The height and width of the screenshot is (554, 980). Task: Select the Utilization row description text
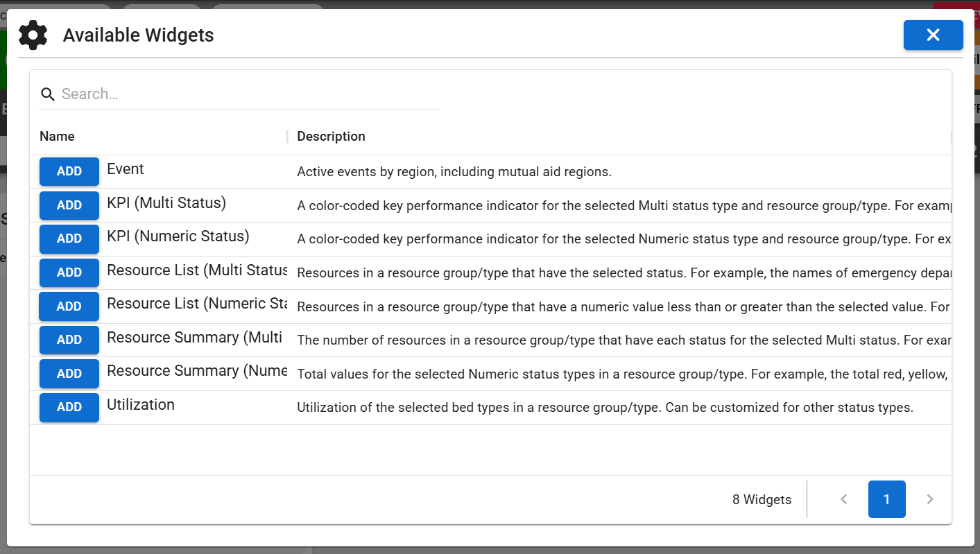[605, 408]
